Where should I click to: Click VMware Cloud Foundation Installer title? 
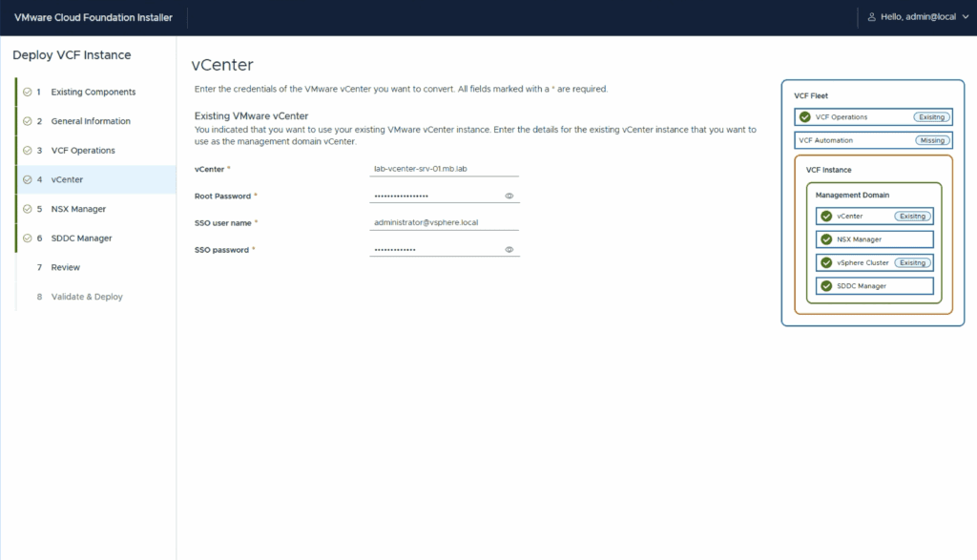click(x=94, y=17)
